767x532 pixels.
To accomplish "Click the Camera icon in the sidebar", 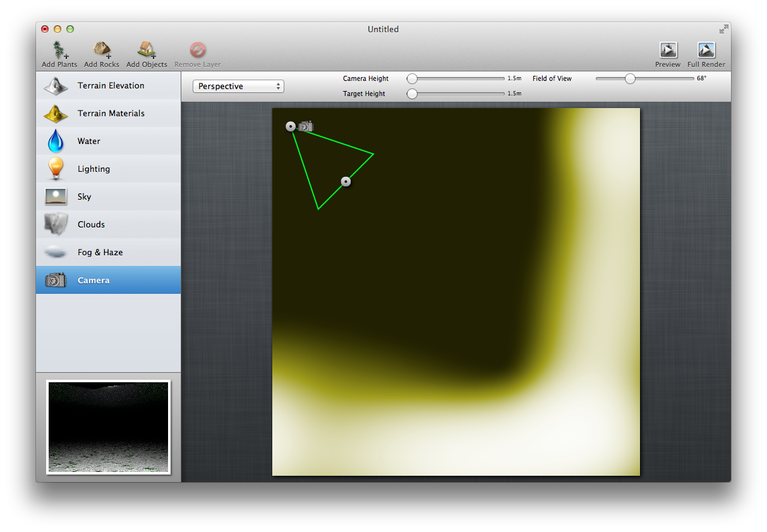I will point(56,280).
